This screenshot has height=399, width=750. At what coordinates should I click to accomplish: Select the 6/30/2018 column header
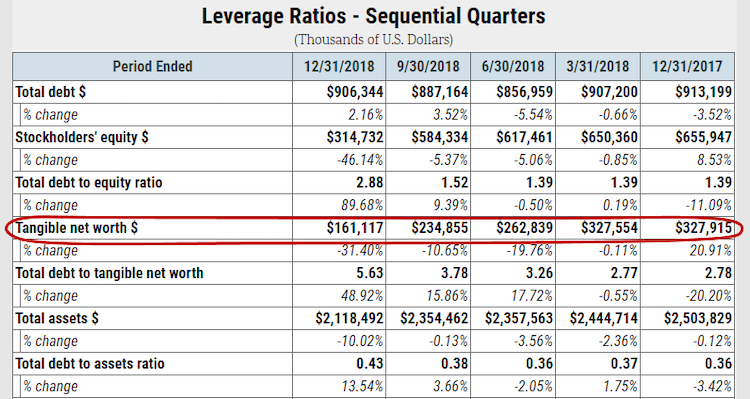click(x=513, y=66)
